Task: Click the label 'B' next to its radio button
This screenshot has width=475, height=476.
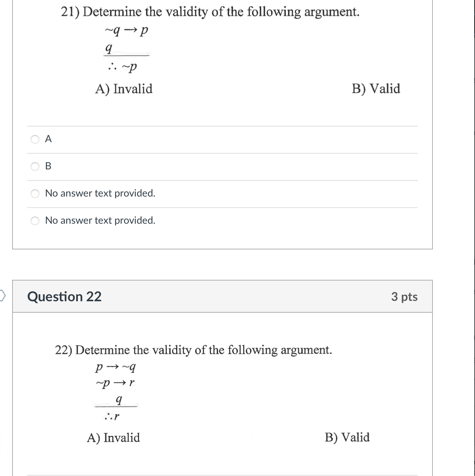Action: pos(48,167)
